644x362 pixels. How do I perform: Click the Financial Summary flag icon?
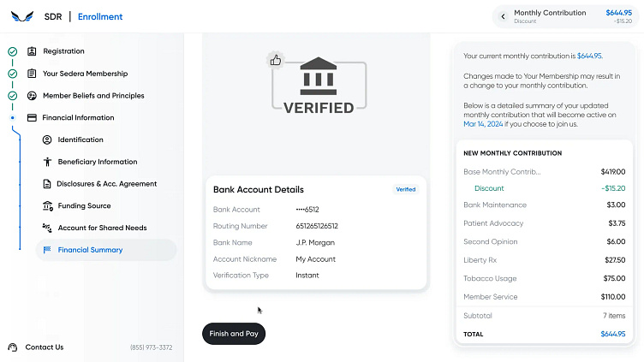47,250
